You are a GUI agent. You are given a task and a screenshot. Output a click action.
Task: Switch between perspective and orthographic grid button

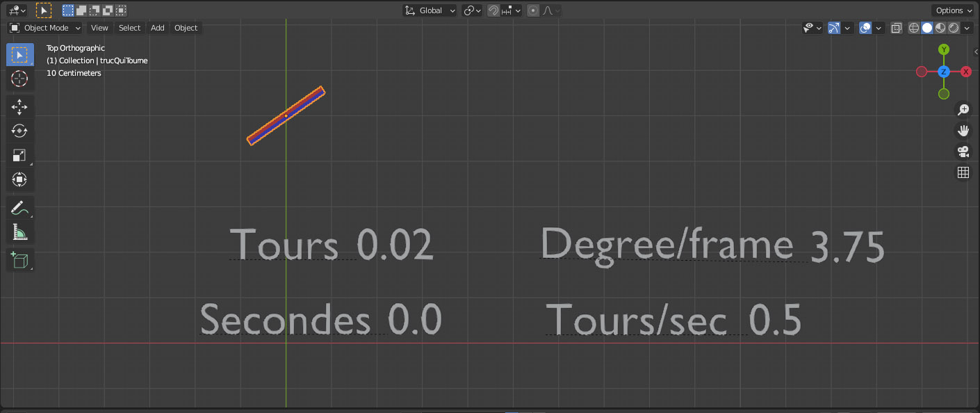(963, 172)
